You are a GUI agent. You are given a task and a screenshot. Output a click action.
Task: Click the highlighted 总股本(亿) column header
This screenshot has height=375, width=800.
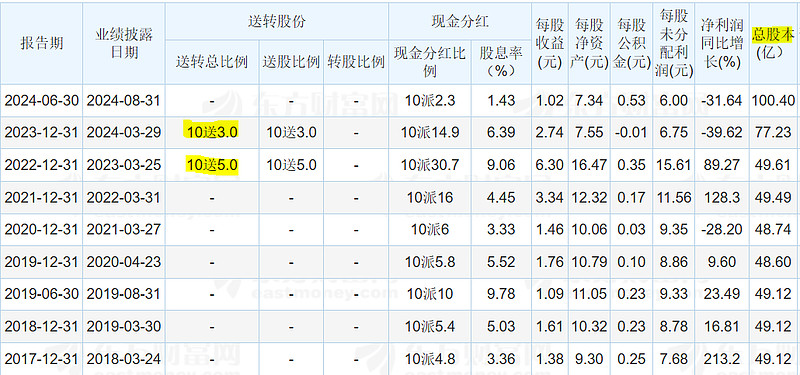tap(774, 43)
